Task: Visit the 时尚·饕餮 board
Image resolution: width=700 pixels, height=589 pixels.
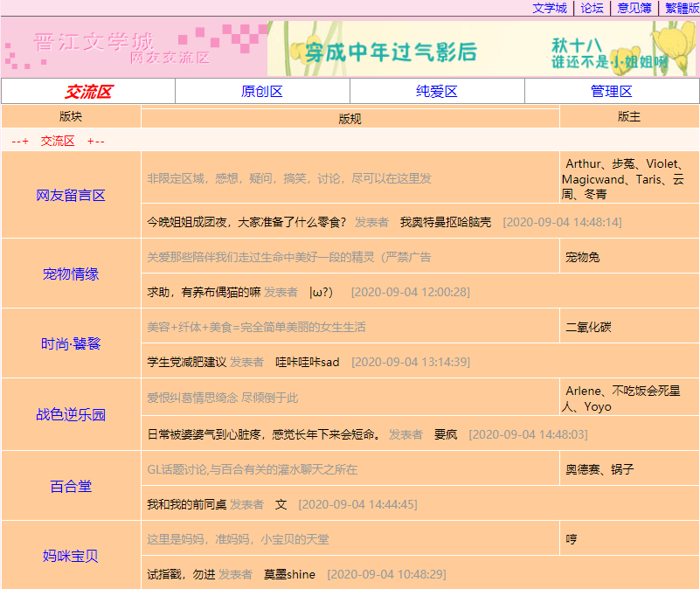Action: (x=71, y=343)
